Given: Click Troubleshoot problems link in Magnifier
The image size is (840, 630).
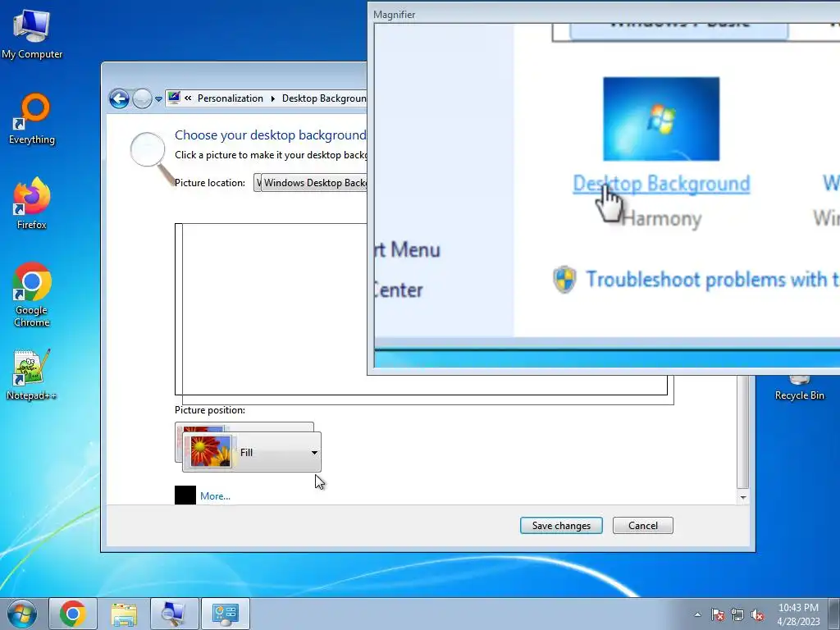Looking at the screenshot, I should click(x=713, y=280).
